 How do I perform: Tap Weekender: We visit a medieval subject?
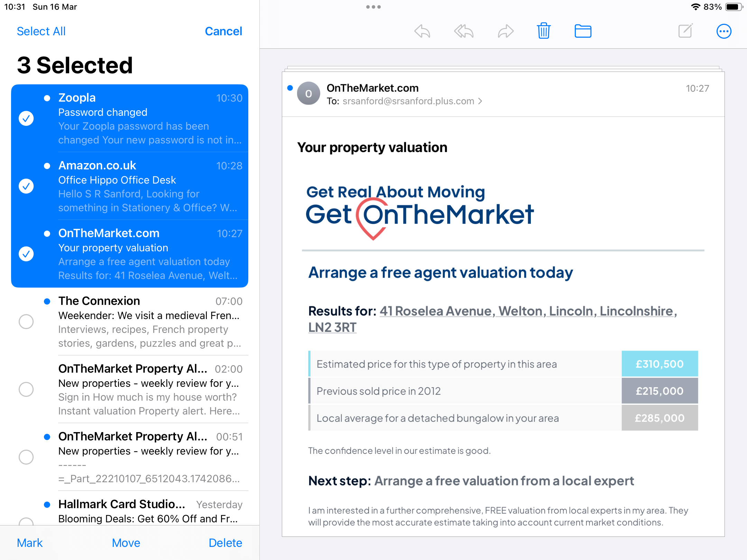149,316
